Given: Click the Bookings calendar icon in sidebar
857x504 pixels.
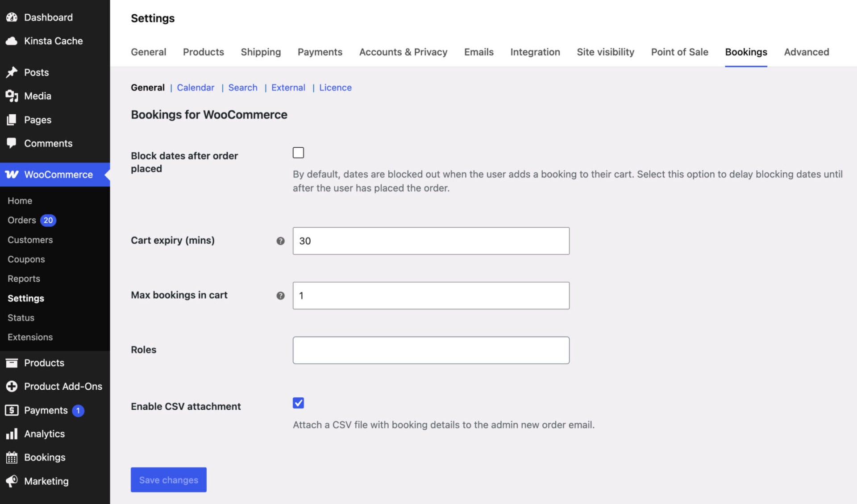Looking at the screenshot, I should [x=12, y=458].
